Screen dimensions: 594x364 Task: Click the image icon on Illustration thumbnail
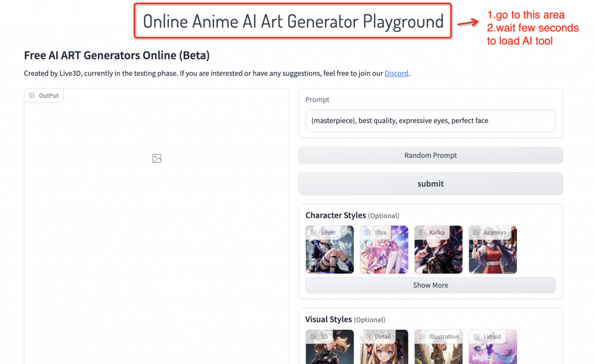[422, 336]
